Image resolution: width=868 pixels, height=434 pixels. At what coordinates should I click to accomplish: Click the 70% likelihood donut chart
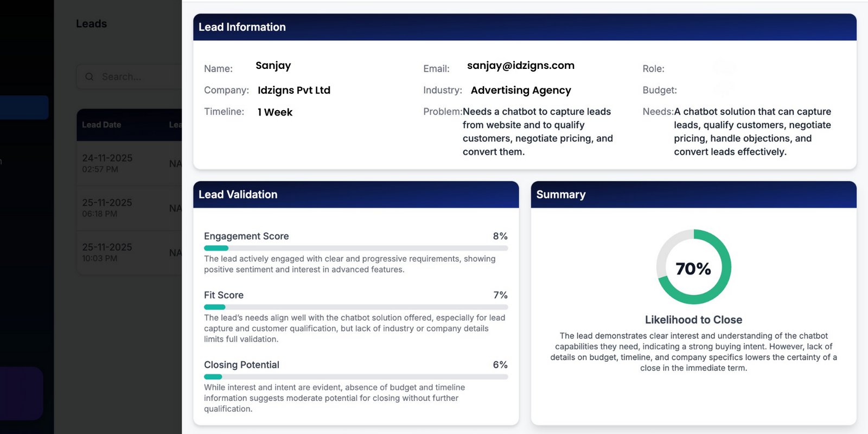(x=693, y=267)
